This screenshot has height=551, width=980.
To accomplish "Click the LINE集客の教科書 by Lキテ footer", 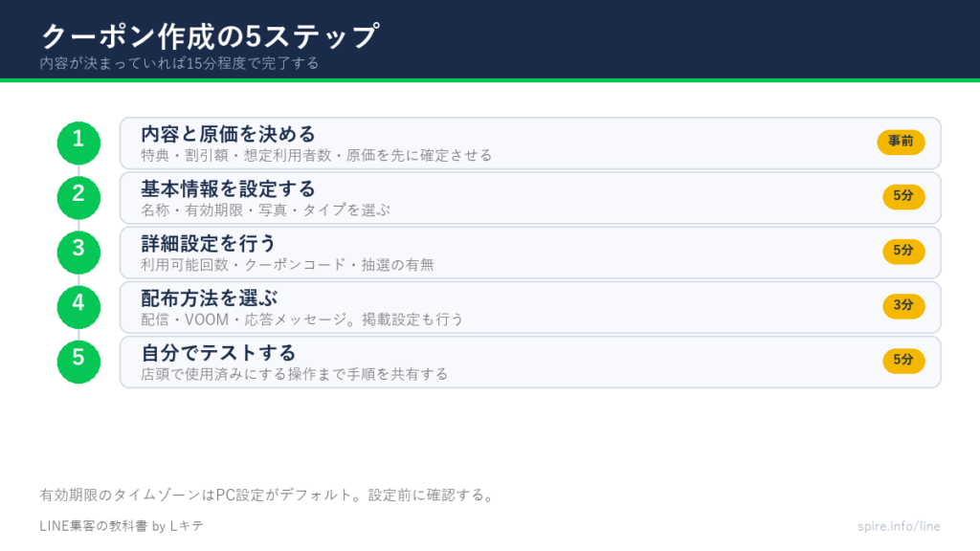I will 122,526.
